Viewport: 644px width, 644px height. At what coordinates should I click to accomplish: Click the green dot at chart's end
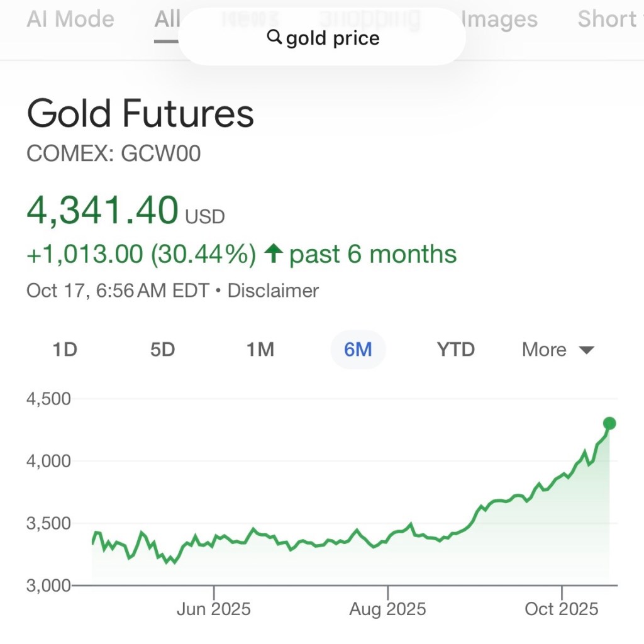click(x=609, y=423)
